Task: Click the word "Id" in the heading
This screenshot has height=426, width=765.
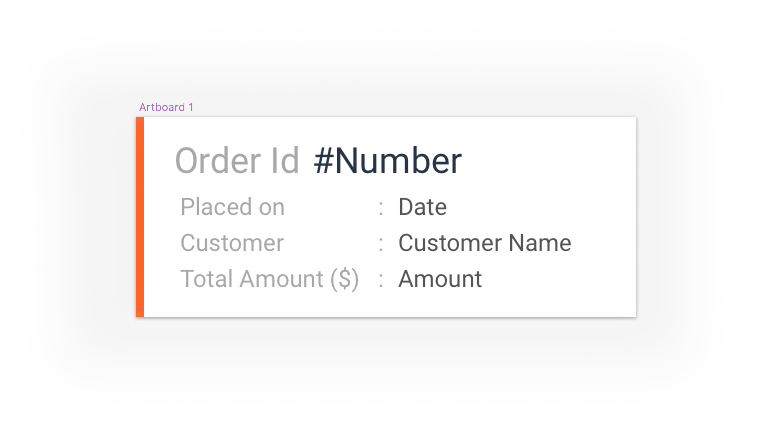Action: (x=285, y=161)
